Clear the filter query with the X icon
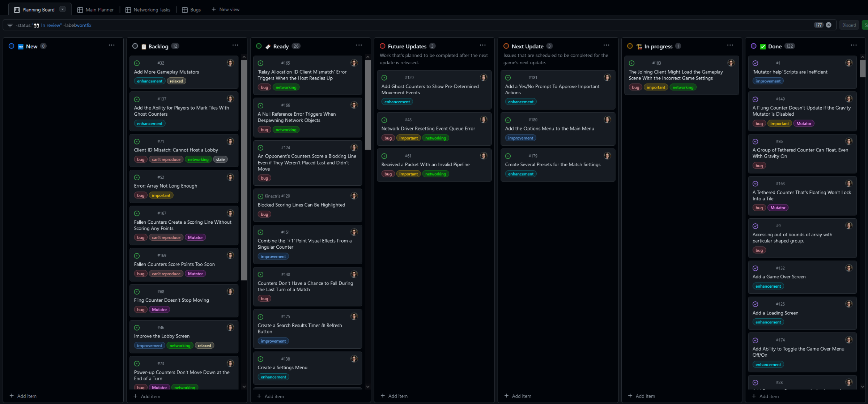This screenshot has width=868, height=404. pyautogui.click(x=829, y=25)
